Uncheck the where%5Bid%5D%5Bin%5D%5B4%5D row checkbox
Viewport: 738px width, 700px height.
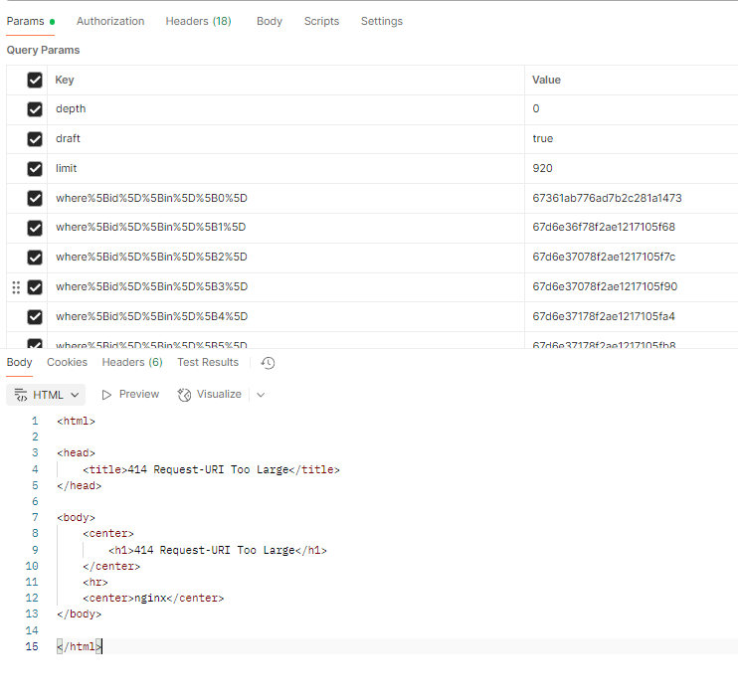35,316
